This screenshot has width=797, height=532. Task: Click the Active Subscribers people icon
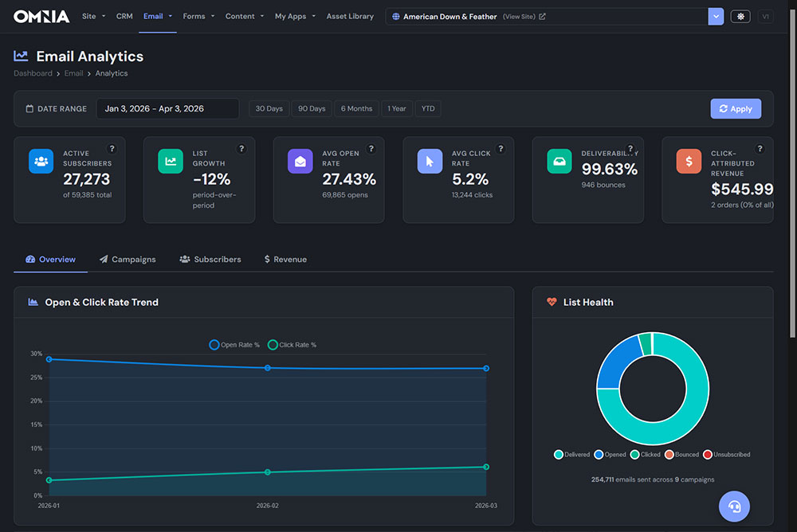pyautogui.click(x=41, y=161)
